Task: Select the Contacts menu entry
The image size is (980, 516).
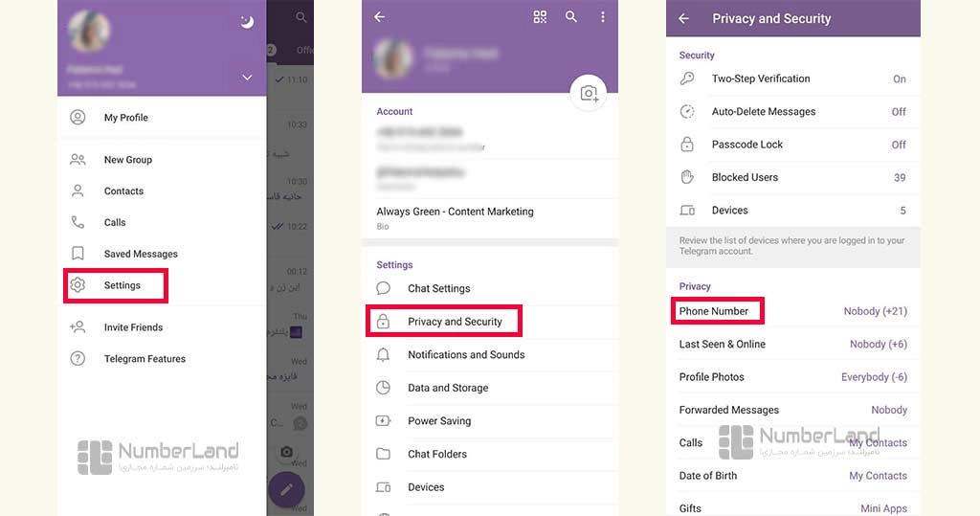Action: pos(123,191)
